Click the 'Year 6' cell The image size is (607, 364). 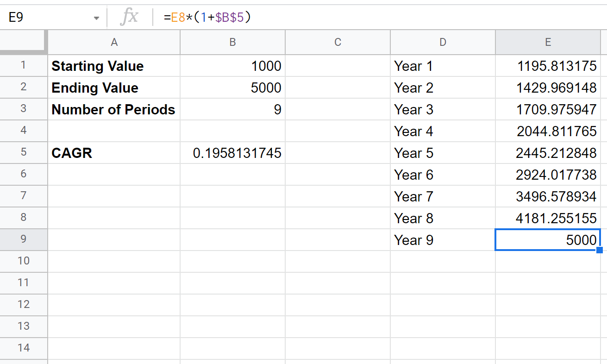tap(443, 175)
